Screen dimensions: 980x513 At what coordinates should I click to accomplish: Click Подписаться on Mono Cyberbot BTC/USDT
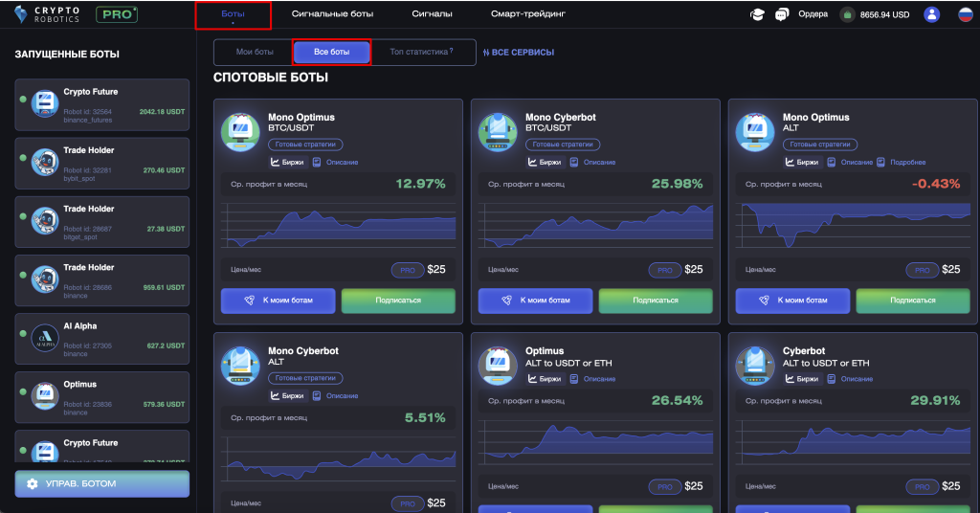[x=656, y=301]
